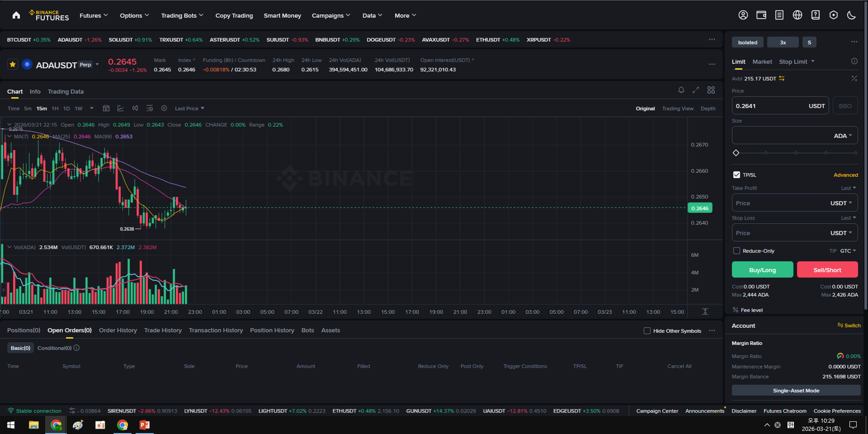Click the order size slider handle
The width and height of the screenshot is (868, 434).
736,153
